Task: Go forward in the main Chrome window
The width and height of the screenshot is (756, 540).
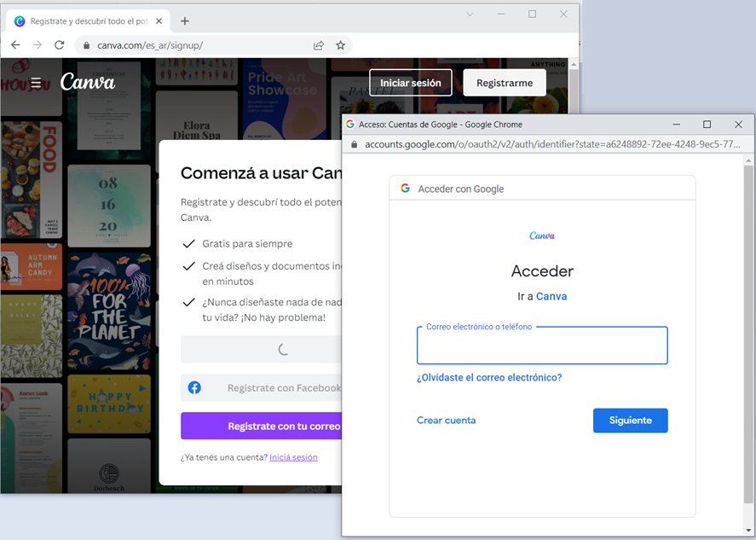Action: pos(38,45)
